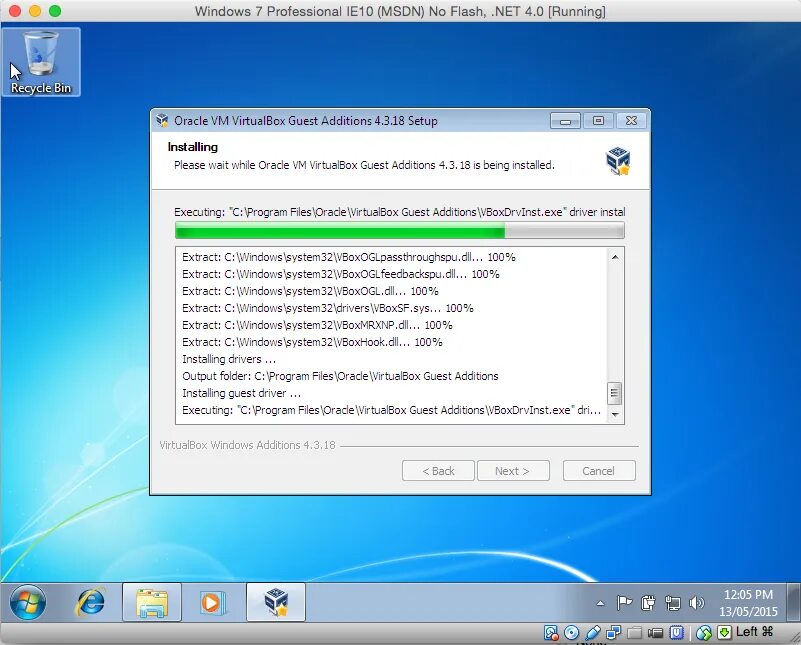The height and width of the screenshot is (645, 801).
Task: Select log line 'VBoxOGLpassthroughspu.dll... 100%'
Action: (349, 257)
